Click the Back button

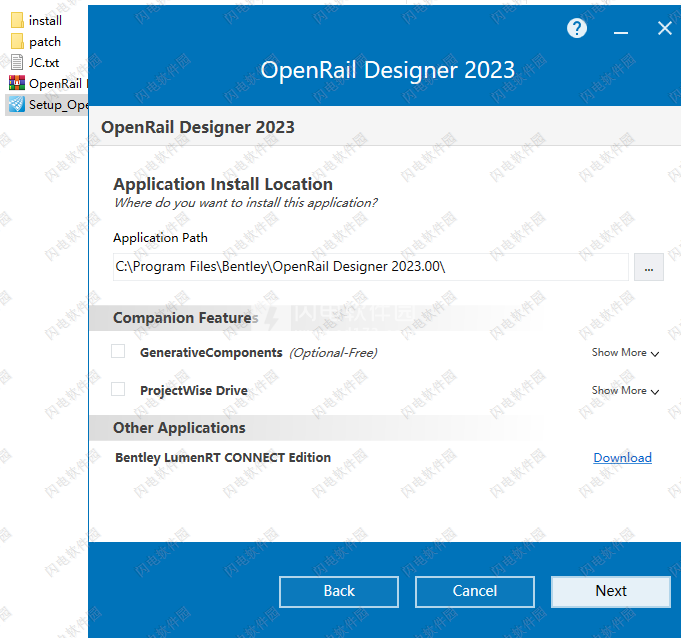pyautogui.click(x=339, y=591)
